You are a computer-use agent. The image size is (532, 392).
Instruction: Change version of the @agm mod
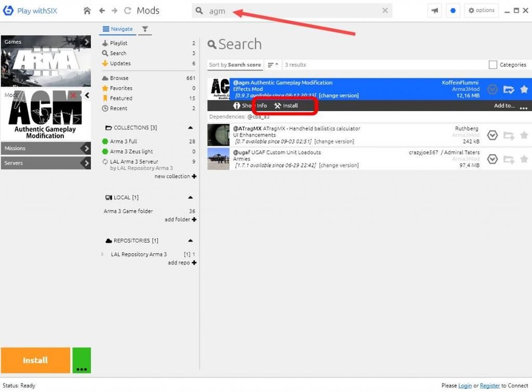click(x=338, y=96)
